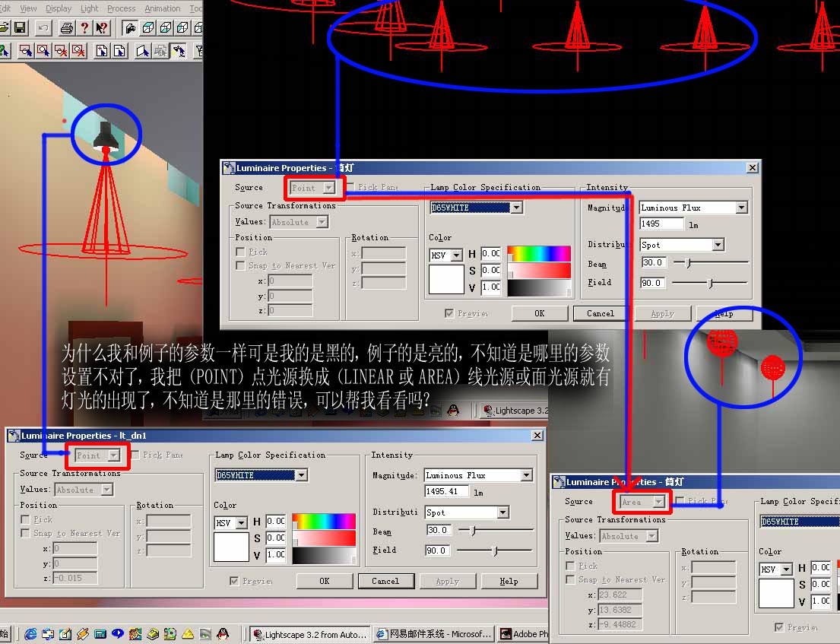Select the cube icon with shaded top face
840x644 pixels.
[148, 27]
